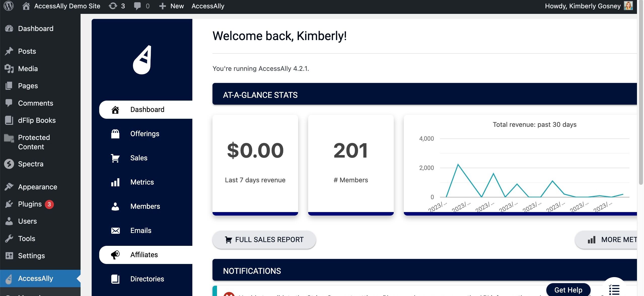Click the Offerings shopping bag icon
644x296 pixels.
115,134
